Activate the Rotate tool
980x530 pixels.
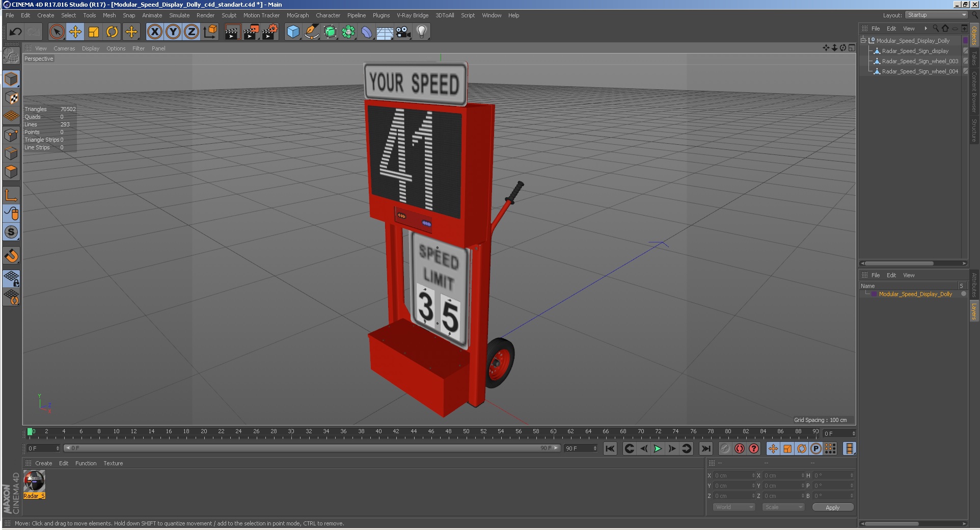pyautogui.click(x=112, y=32)
